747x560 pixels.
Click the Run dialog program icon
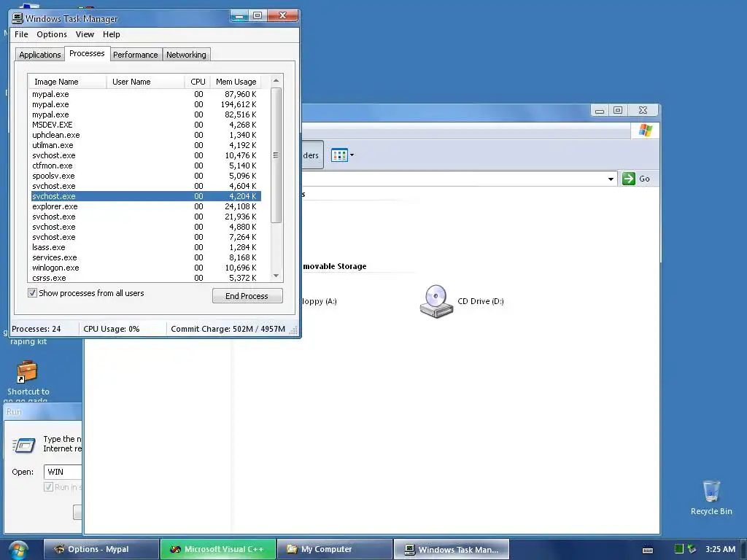(24, 445)
